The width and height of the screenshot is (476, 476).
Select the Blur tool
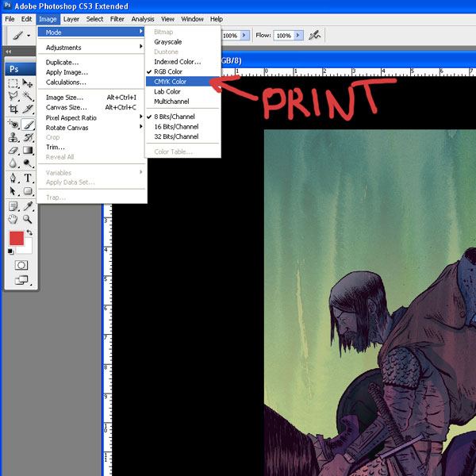click(13, 163)
